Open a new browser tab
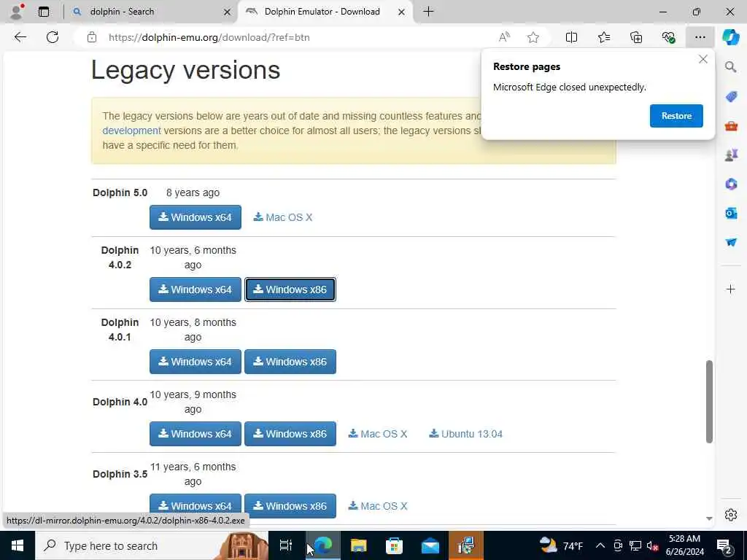Screen dimensions: 747x560 [x=428, y=12]
